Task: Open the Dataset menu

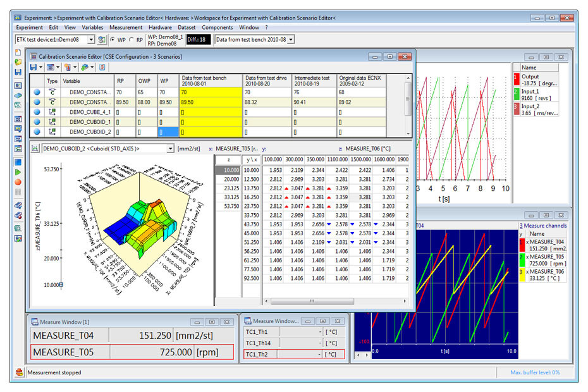Action: (187, 27)
